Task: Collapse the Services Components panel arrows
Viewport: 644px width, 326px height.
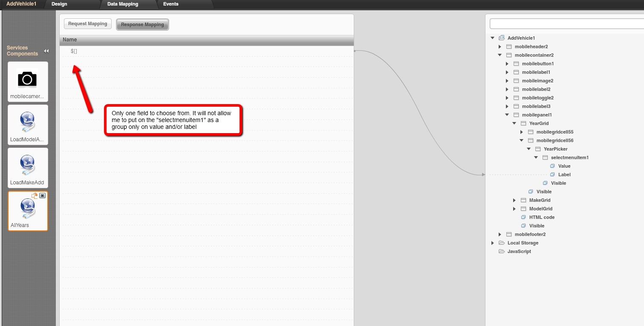Action: click(46, 51)
